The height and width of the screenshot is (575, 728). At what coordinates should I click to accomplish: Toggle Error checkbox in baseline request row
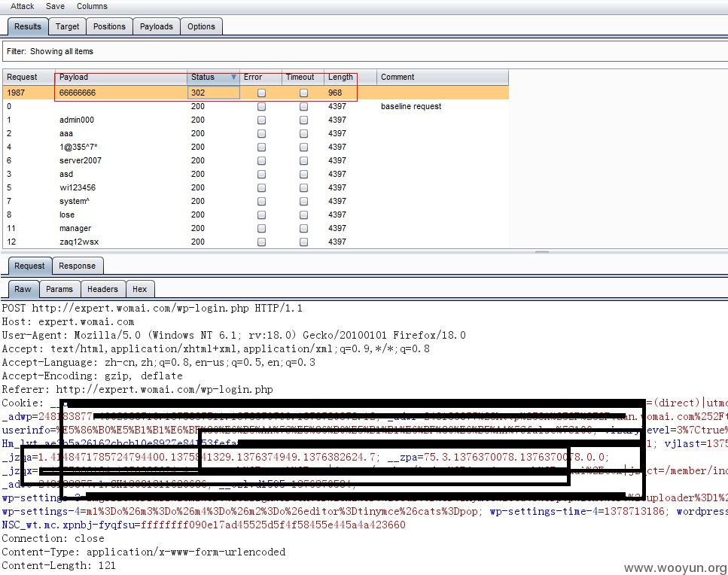(261, 106)
